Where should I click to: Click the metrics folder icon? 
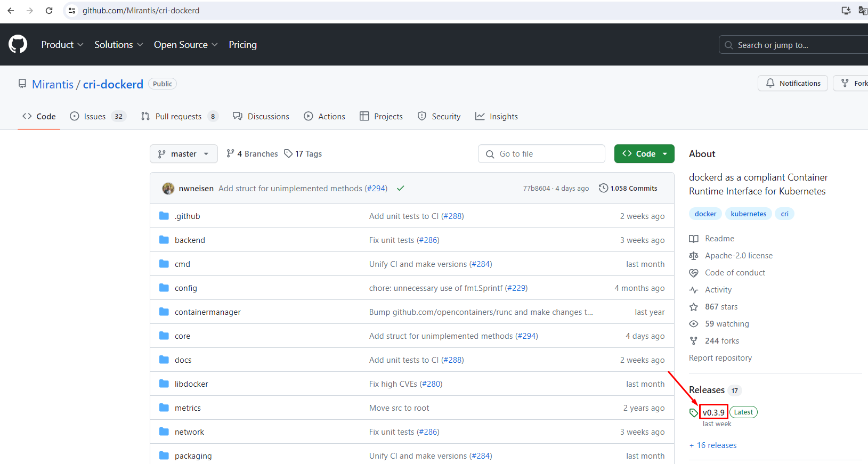point(164,408)
